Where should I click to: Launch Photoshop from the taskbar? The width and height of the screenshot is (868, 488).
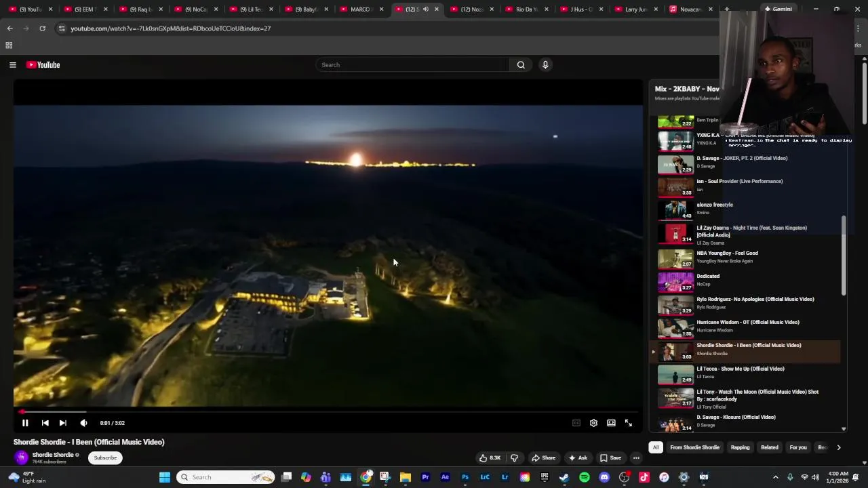(465, 477)
